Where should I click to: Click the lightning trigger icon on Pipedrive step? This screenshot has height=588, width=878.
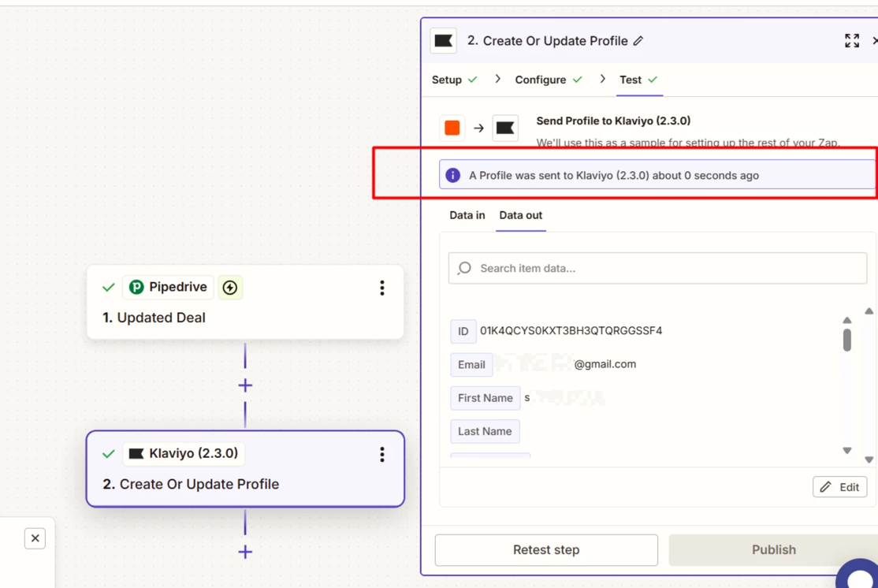click(230, 288)
